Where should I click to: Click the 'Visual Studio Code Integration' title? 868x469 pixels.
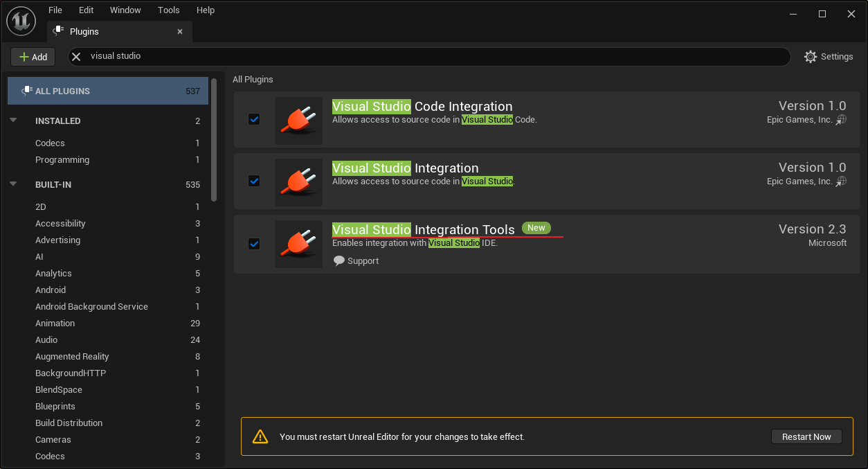422,107
